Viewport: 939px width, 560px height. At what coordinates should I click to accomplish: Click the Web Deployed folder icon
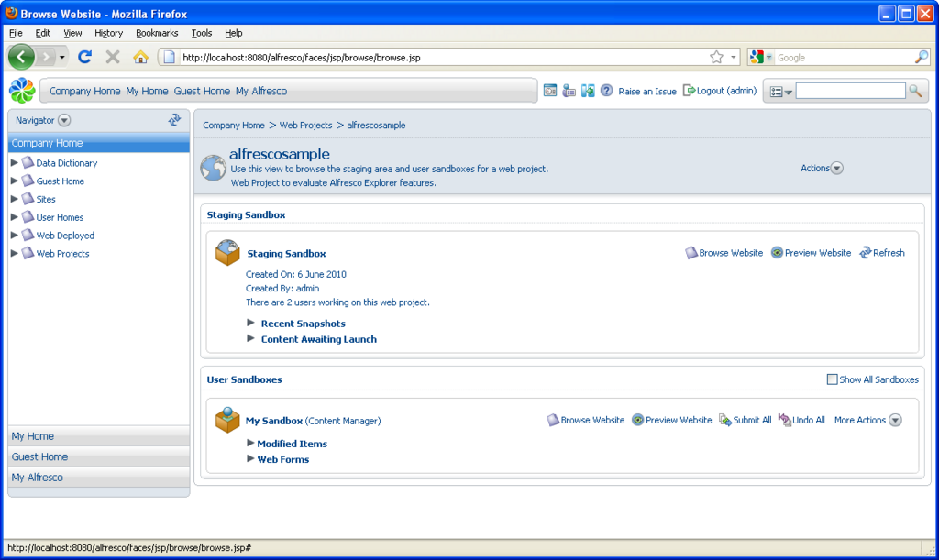[28, 236]
